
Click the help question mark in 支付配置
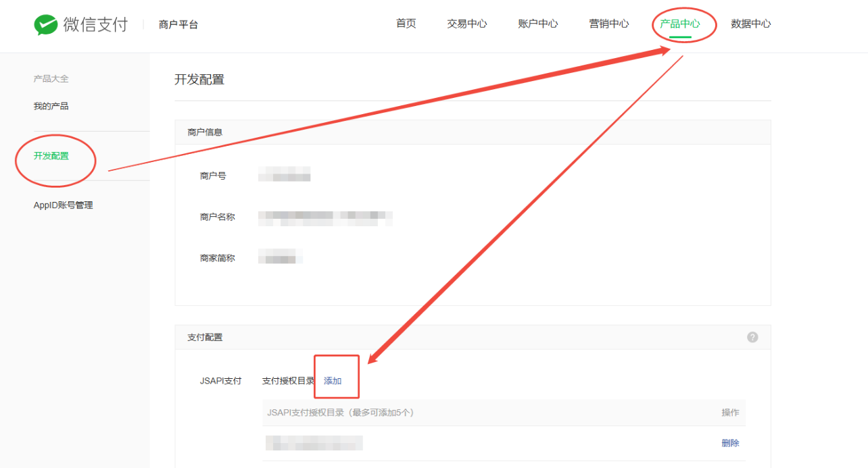[x=752, y=337]
